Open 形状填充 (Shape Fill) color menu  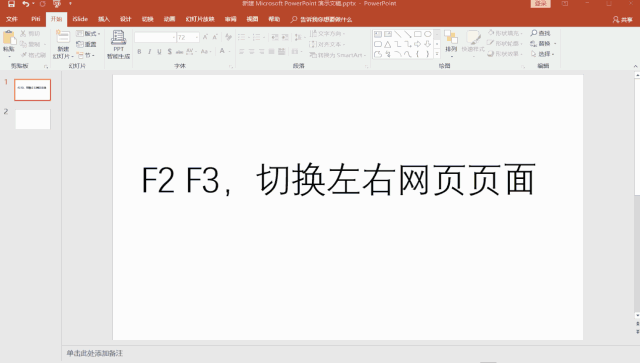click(x=505, y=33)
